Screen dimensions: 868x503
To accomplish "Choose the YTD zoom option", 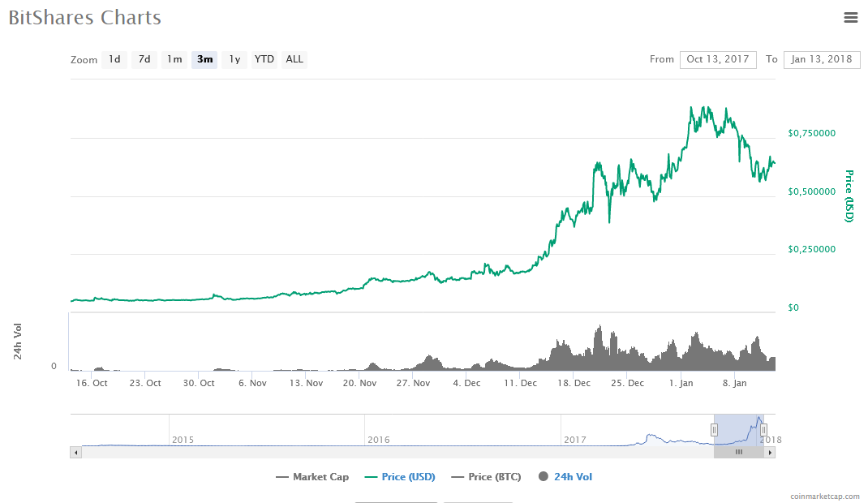I will pyautogui.click(x=264, y=59).
